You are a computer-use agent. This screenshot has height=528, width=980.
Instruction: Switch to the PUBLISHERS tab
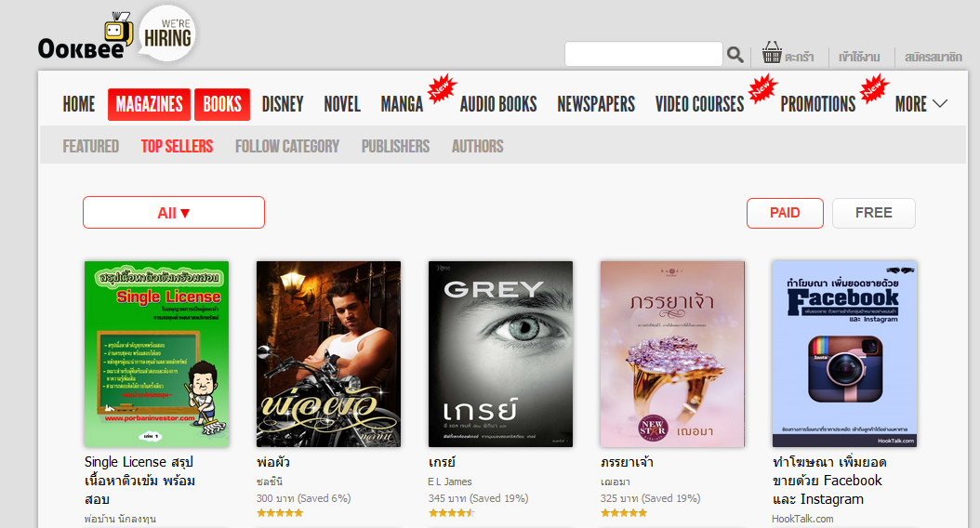[395, 146]
